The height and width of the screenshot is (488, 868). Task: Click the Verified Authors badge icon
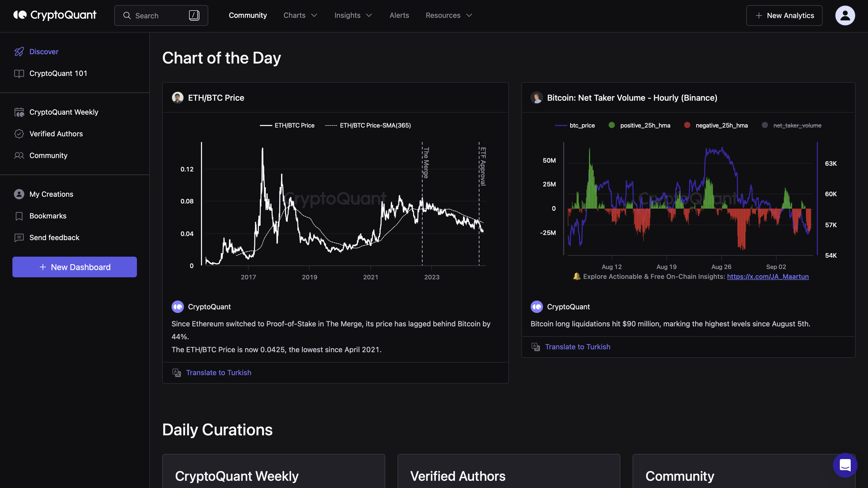click(19, 134)
